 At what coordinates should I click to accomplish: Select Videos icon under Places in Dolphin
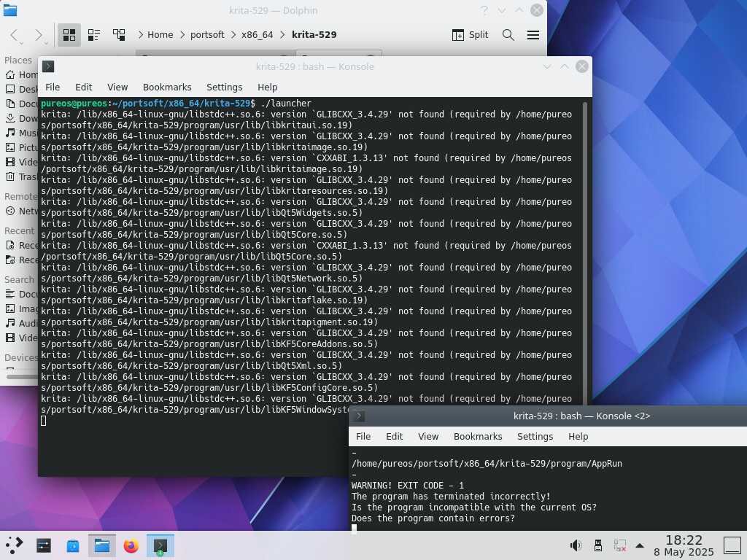(10, 162)
